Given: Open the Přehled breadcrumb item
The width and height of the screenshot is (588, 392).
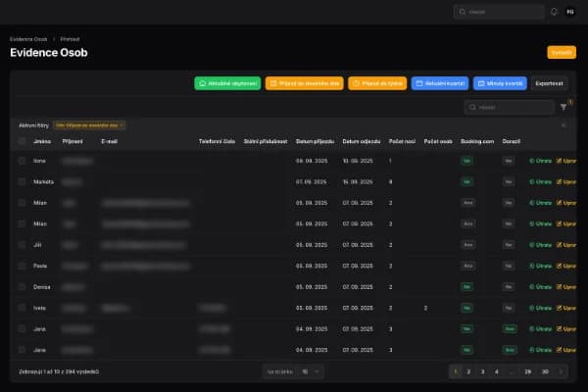Looking at the screenshot, I should (70, 39).
